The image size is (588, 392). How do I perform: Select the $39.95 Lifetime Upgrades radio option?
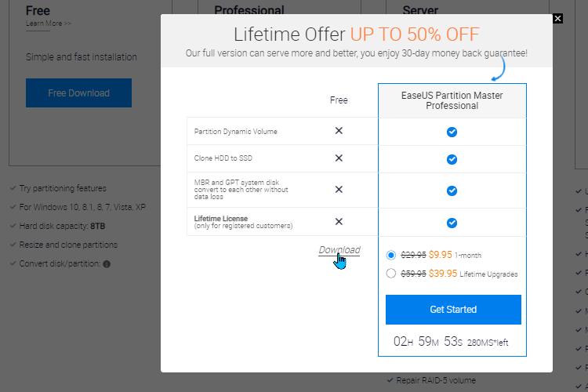coord(390,274)
